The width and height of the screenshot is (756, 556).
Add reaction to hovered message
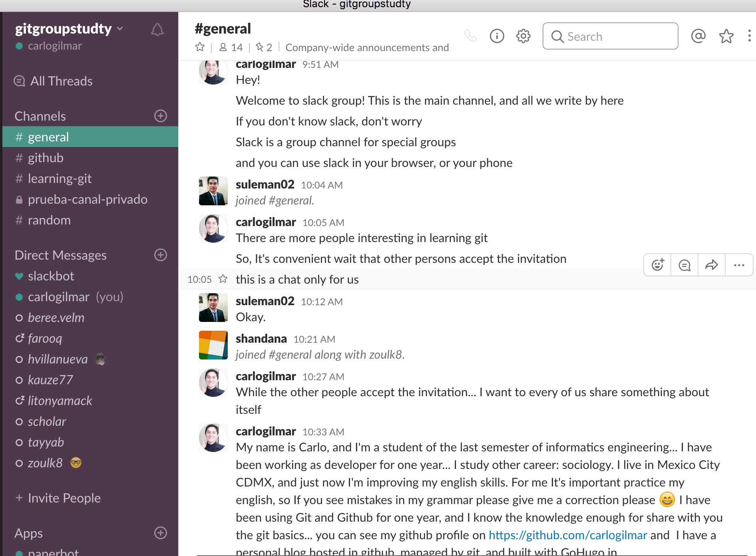tap(658, 265)
